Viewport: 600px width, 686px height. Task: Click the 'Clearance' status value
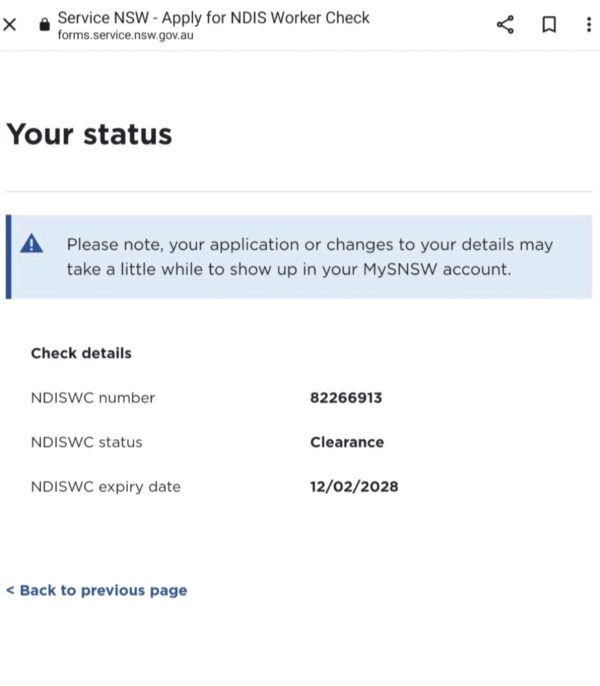point(346,442)
